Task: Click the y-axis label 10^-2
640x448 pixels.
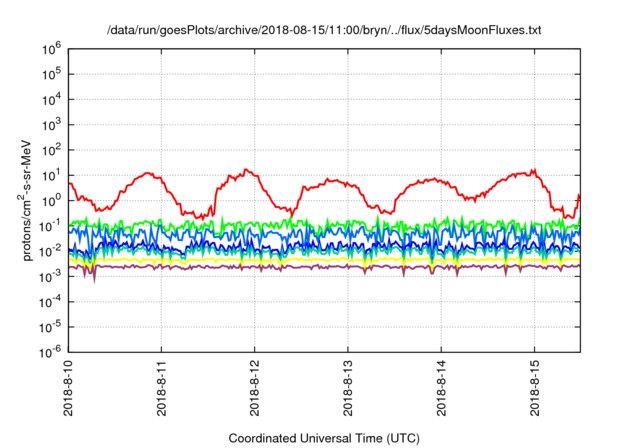Action: point(50,252)
